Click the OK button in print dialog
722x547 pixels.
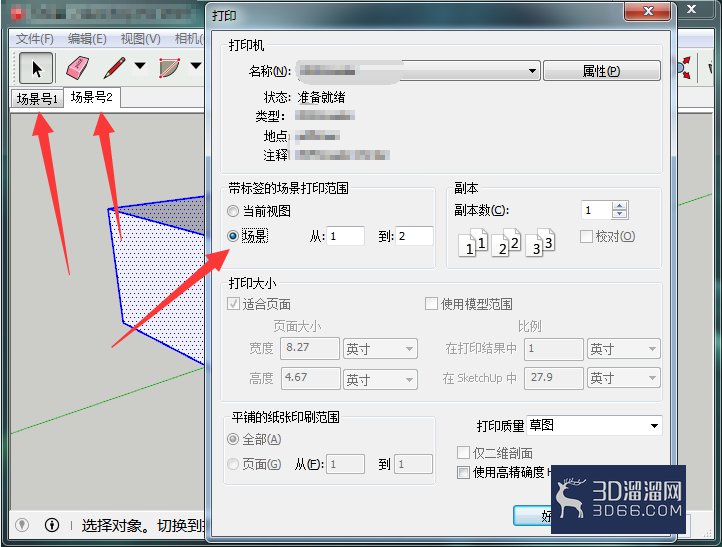[532, 516]
